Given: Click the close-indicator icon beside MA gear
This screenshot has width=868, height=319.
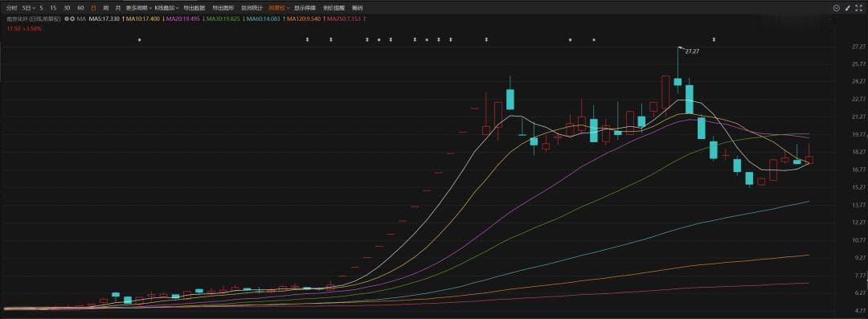Looking at the screenshot, I should (x=72, y=18).
